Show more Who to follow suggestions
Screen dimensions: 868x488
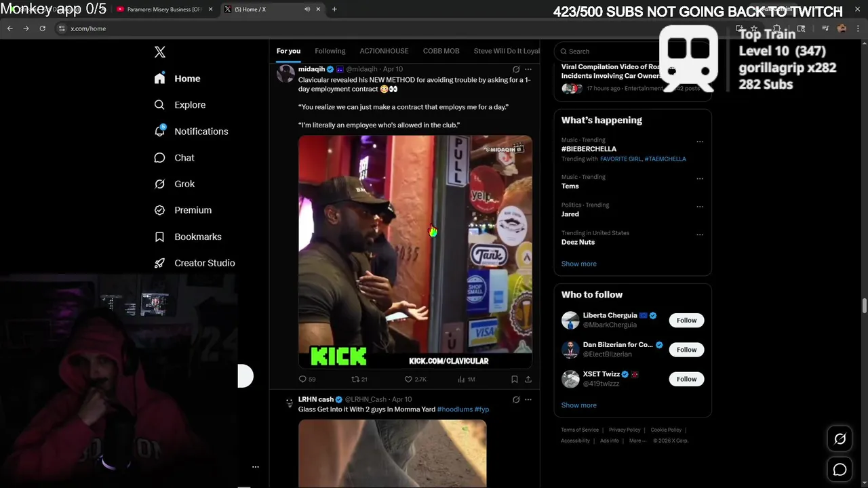click(579, 405)
